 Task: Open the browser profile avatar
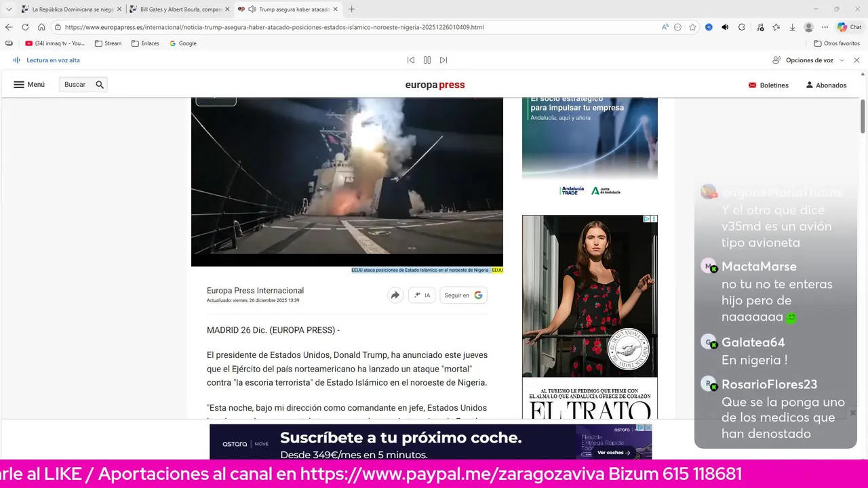coord(808,27)
